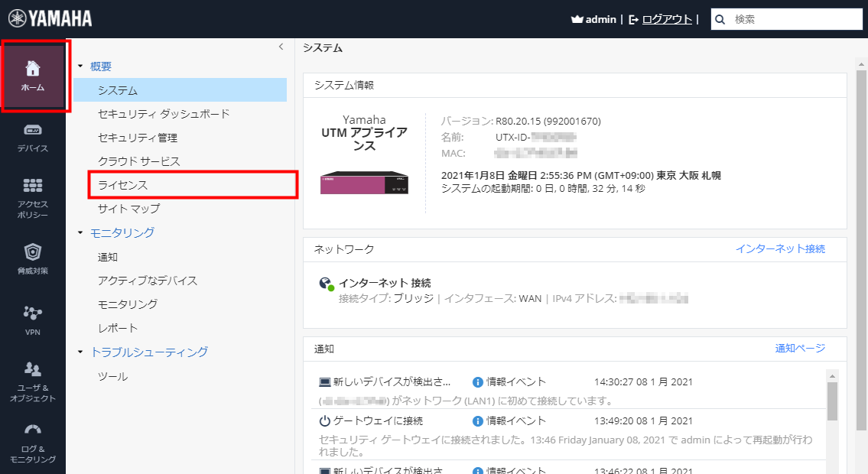
Task: Click the notifications list scrollbar
Action: [832, 401]
